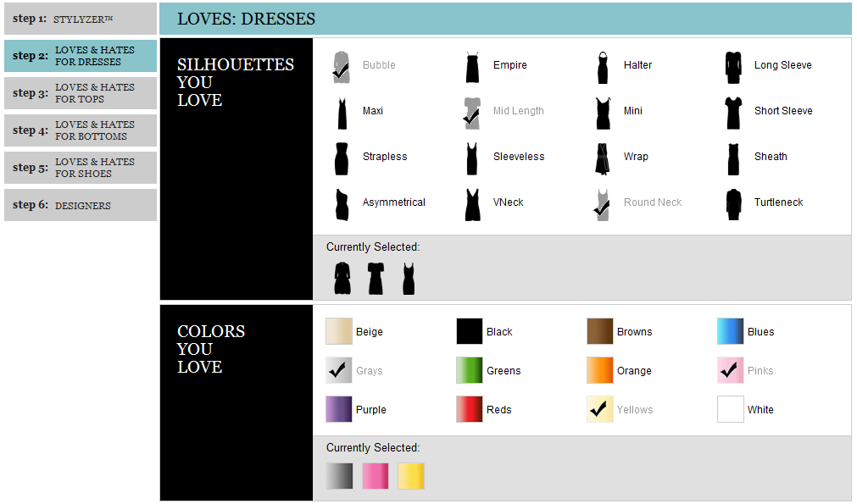Return to step 1: Stylyzer
Screen dimensions: 857x504
pyautogui.click(x=81, y=19)
